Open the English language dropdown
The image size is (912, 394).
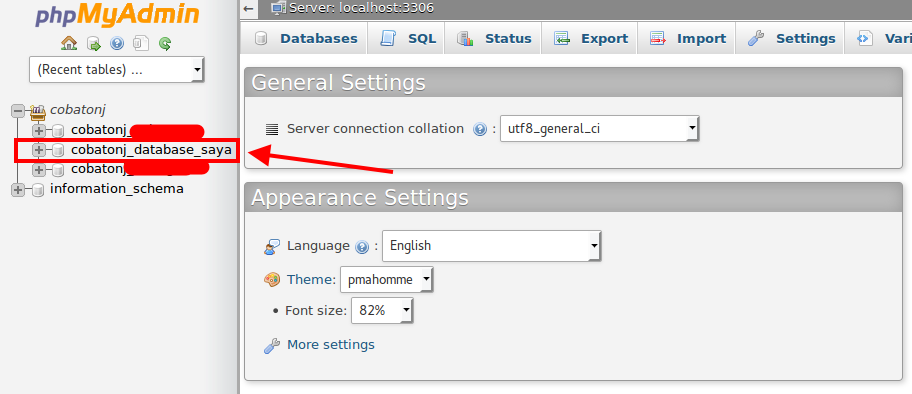click(491, 246)
